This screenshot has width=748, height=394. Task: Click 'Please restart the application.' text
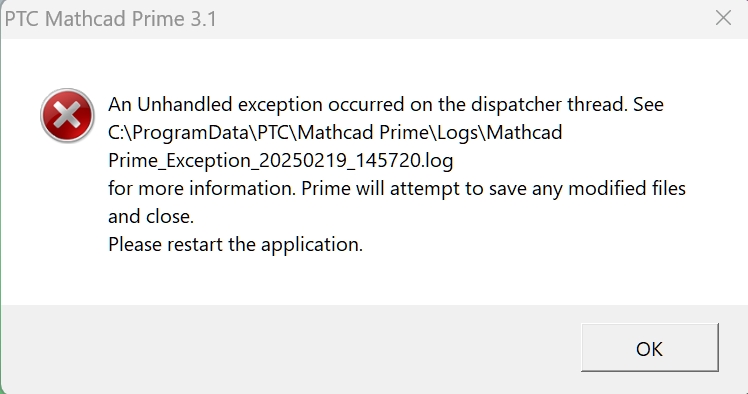tap(235, 245)
